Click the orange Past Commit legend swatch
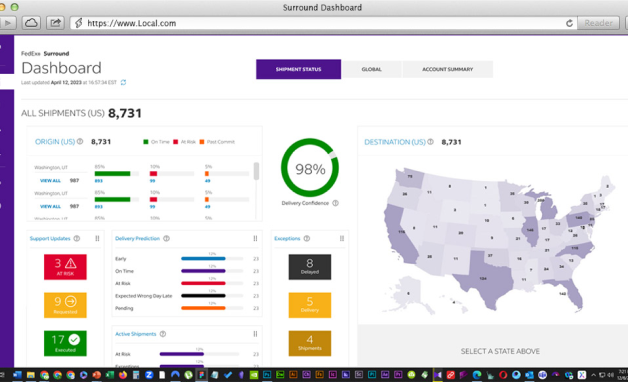The height and width of the screenshot is (382, 628). tap(202, 142)
